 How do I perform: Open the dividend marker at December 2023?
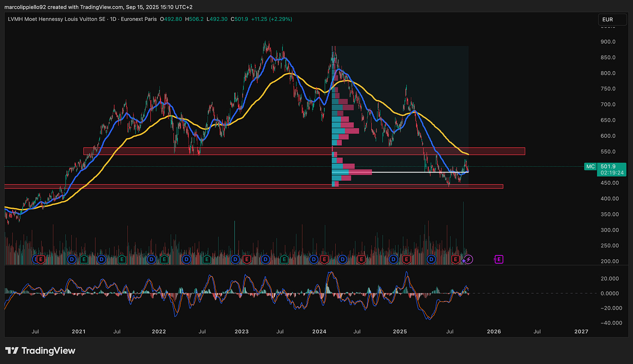pyautogui.click(x=313, y=259)
